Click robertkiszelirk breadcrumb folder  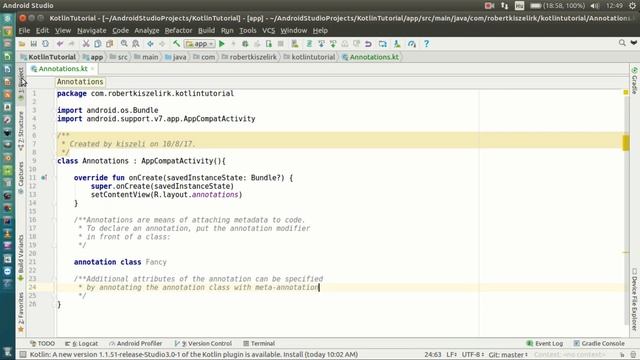point(249,57)
